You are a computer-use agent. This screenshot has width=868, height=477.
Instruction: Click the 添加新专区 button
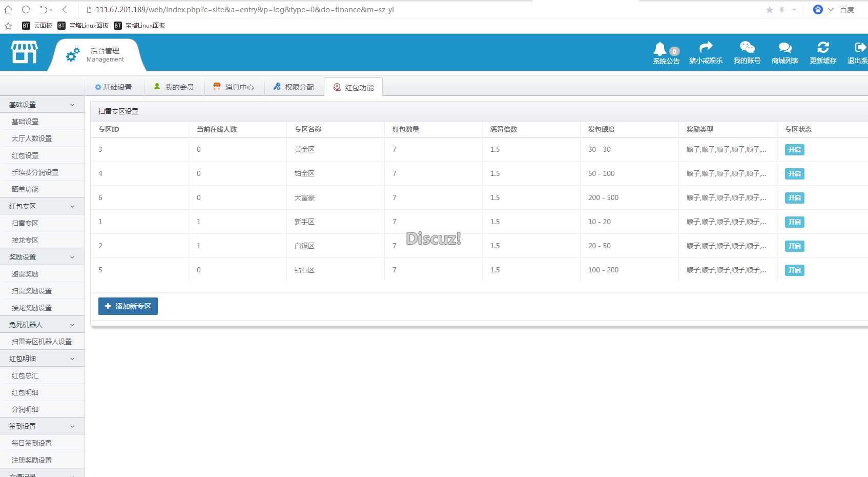tap(128, 306)
